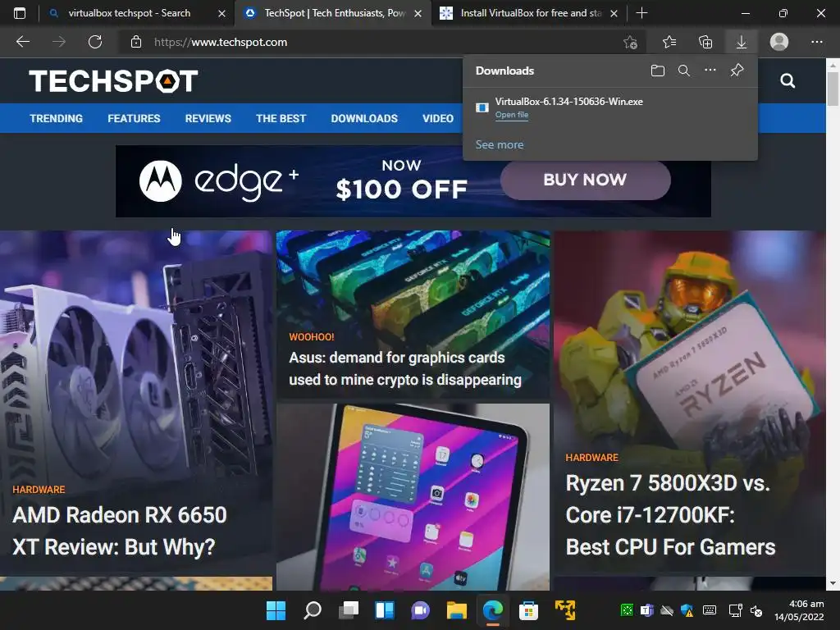Open Ryzen 7 5800X3D vs Core i7 article

[670, 515]
